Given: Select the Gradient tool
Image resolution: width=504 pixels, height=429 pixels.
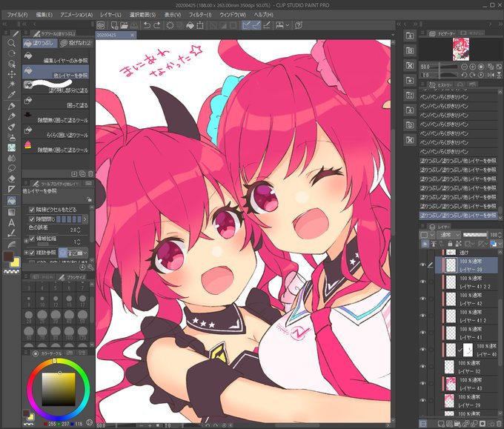Looking at the screenshot, I should point(12,212).
